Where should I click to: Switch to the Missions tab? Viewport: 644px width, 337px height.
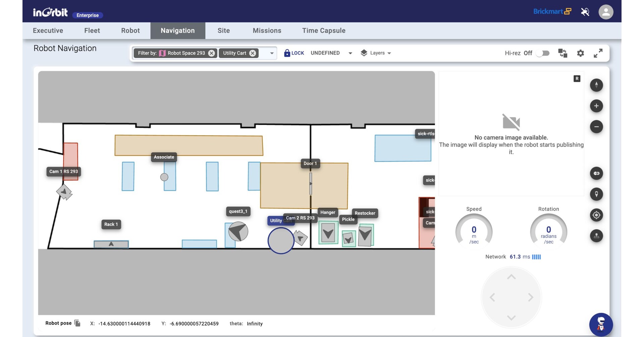tap(267, 31)
